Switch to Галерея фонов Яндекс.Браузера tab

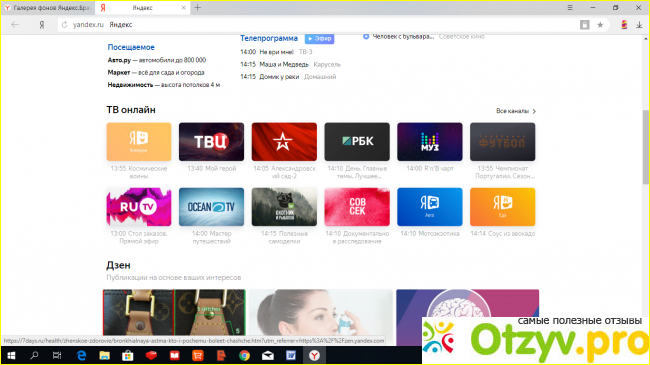[x=48, y=8]
